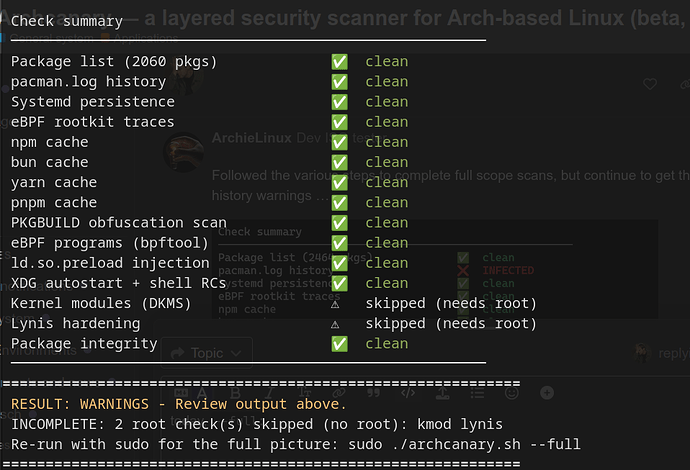Image resolution: width=690 pixels, height=470 pixels.
Task: Click the green check beside Package integrity
Action: tap(339, 344)
